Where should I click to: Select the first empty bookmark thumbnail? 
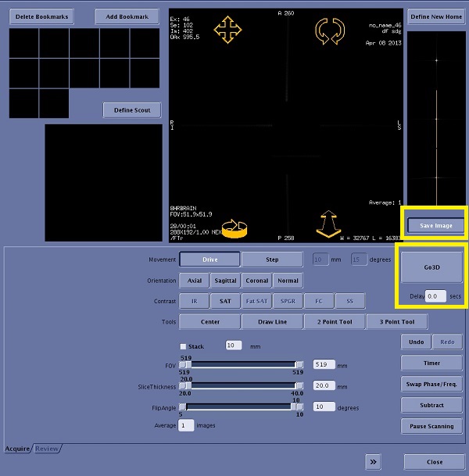click(24, 44)
